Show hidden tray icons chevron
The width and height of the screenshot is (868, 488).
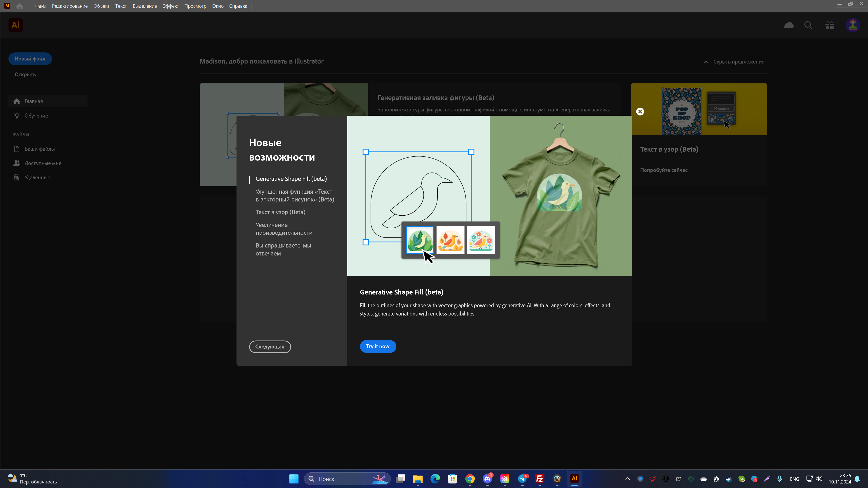click(x=627, y=479)
